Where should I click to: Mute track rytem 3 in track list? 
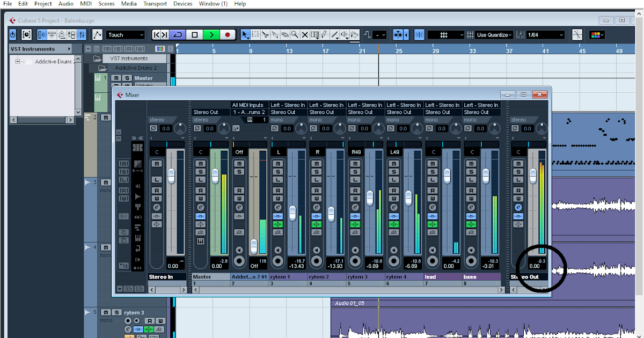[x=105, y=312]
